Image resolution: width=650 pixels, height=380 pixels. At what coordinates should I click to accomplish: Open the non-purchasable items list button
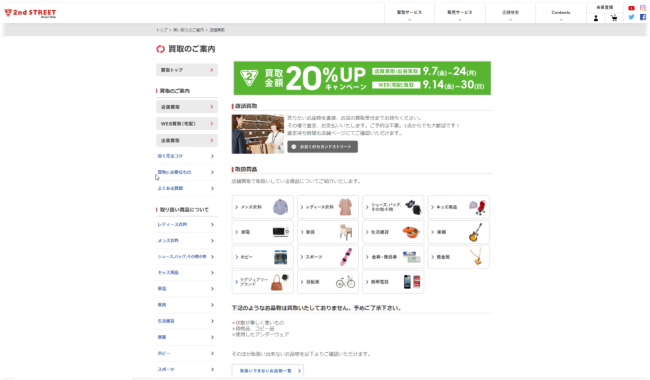coord(268,371)
